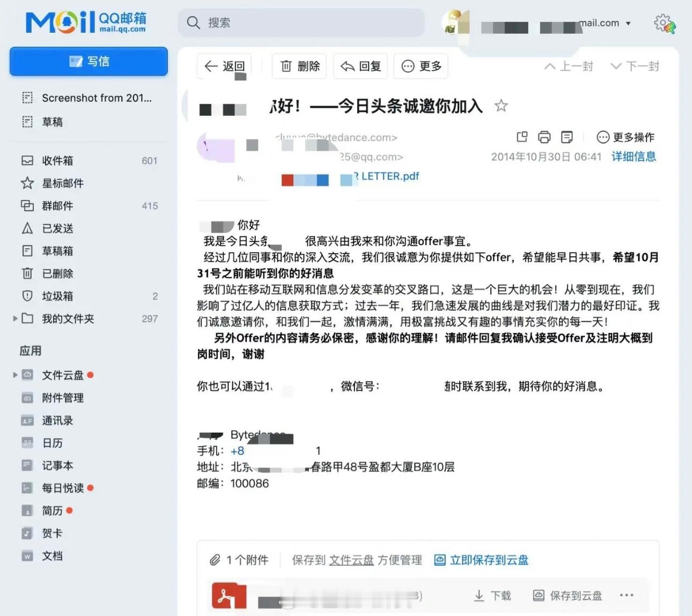Click the 文件云盘 app icon
692x616 pixels.
(x=27, y=375)
